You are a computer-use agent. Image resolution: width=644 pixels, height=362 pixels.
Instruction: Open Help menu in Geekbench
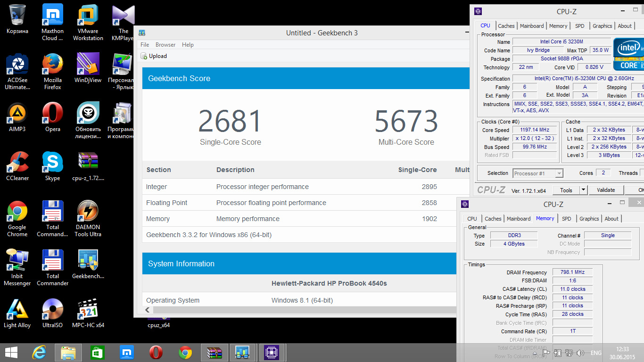point(188,45)
